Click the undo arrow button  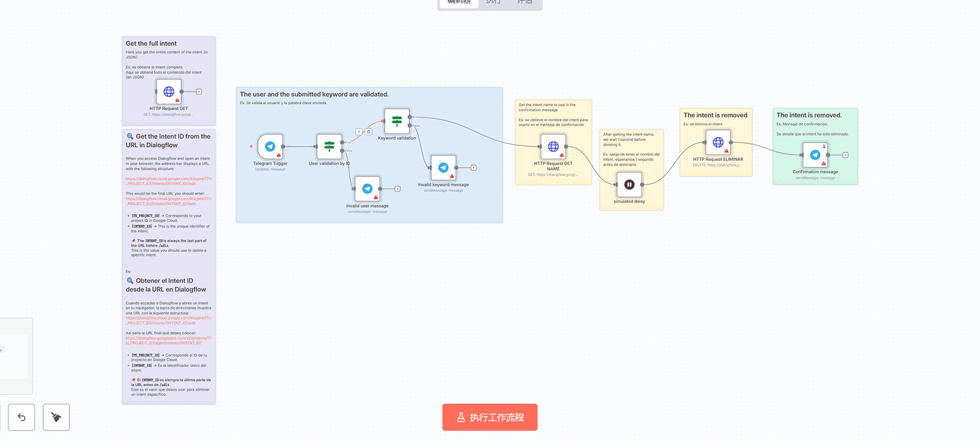(x=22, y=417)
